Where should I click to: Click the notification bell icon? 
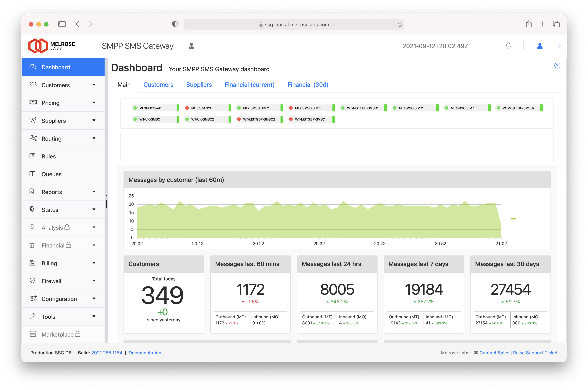click(508, 46)
